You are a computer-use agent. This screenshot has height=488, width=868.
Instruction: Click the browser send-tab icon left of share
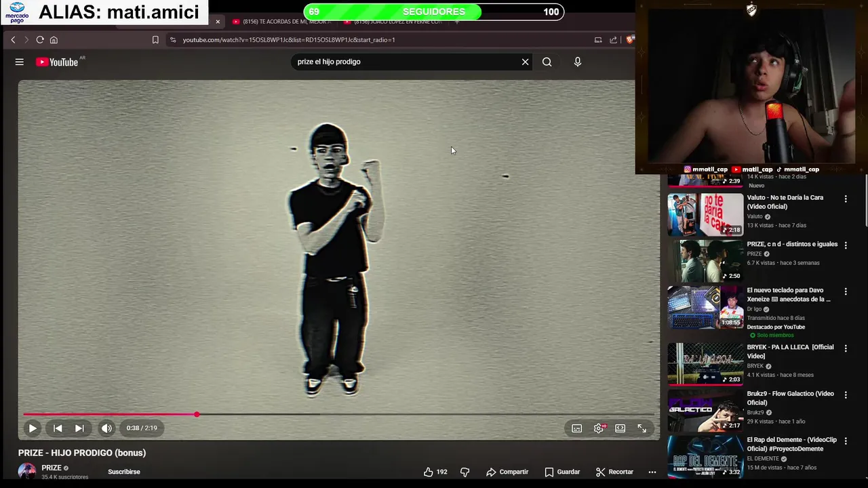598,40
